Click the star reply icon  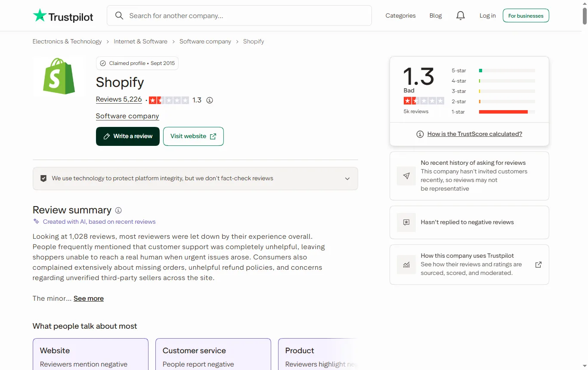tap(406, 222)
